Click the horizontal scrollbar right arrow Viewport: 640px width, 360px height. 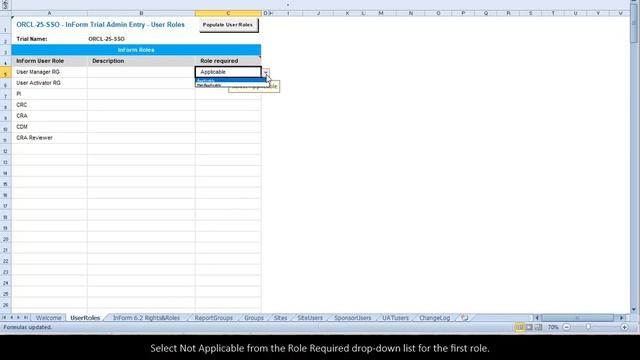pos(622,318)
